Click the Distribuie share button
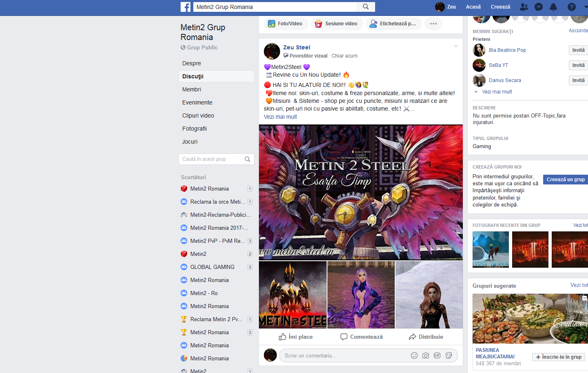Screen dimensions: 588x373 [x=426, y=337]
